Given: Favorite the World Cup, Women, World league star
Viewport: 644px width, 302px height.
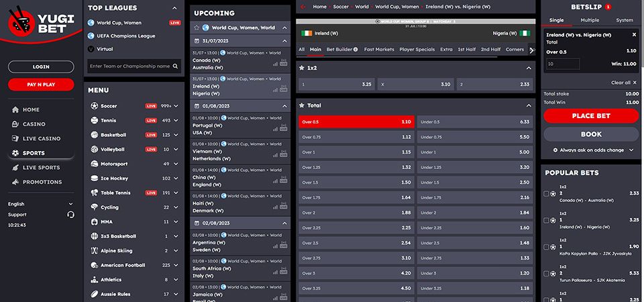Looking at the screenshot, I should tap(197, 28).
